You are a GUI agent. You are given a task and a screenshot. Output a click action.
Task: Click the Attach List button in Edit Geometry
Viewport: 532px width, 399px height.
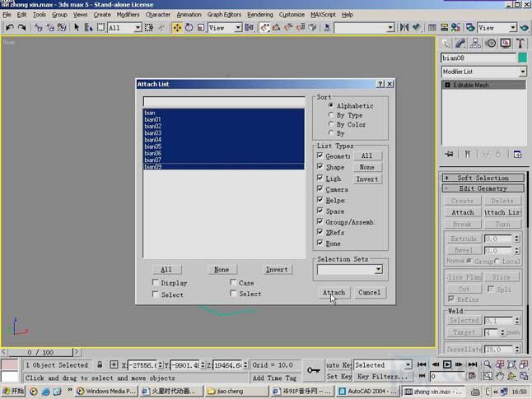click(502, 212)
